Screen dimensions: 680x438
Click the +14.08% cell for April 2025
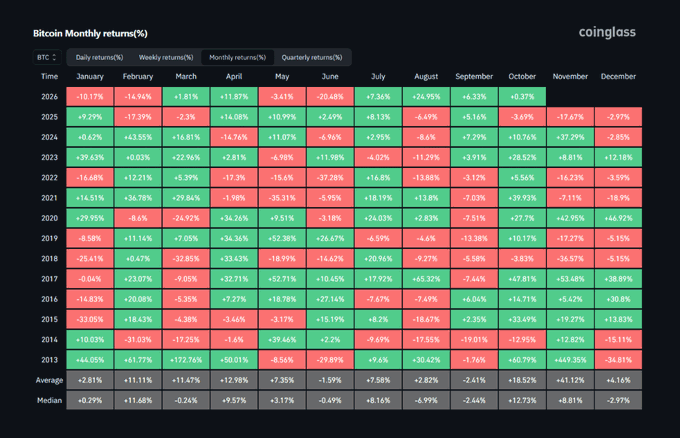click(234, 117)
